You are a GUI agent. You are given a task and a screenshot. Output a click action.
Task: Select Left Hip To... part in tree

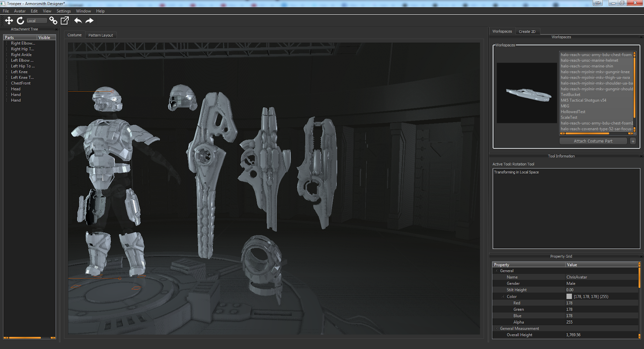click(x=23, y=66)
